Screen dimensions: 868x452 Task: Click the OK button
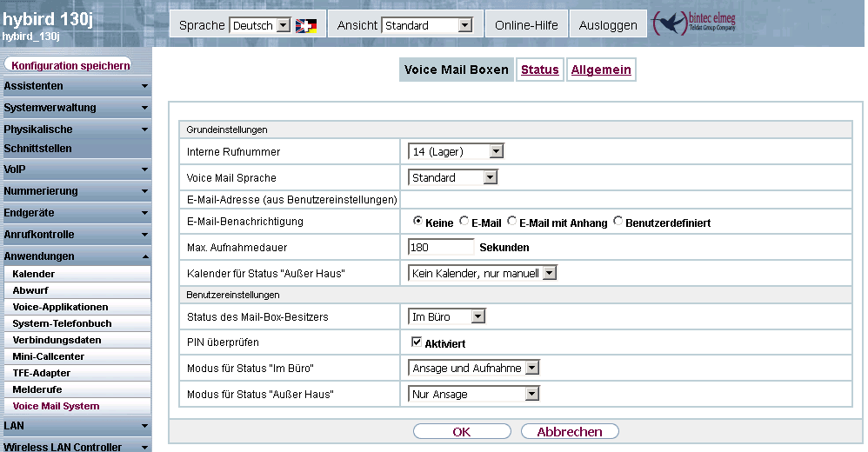click(462, 431)
